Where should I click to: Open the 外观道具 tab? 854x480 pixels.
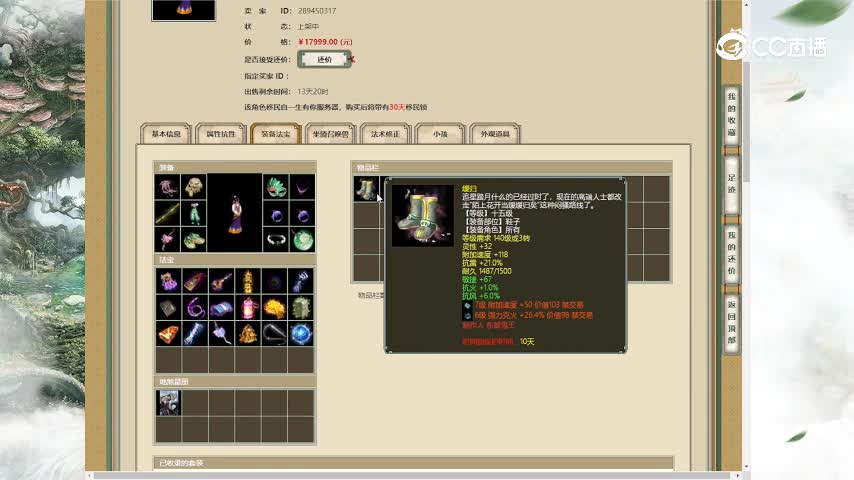tap(495, 133)
